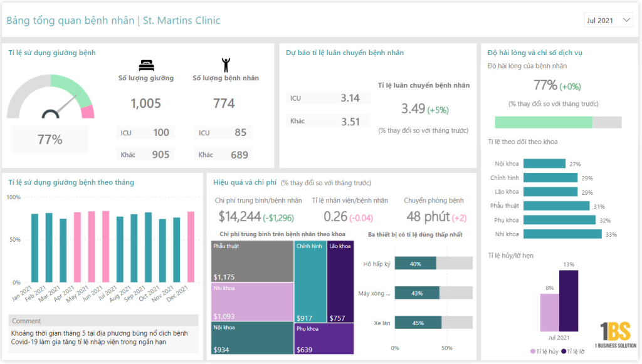Select the Nhi khoa treemap tile
The width and height of the screenshot is (642, 364).
pyautogui.click(x=253, y=301)
